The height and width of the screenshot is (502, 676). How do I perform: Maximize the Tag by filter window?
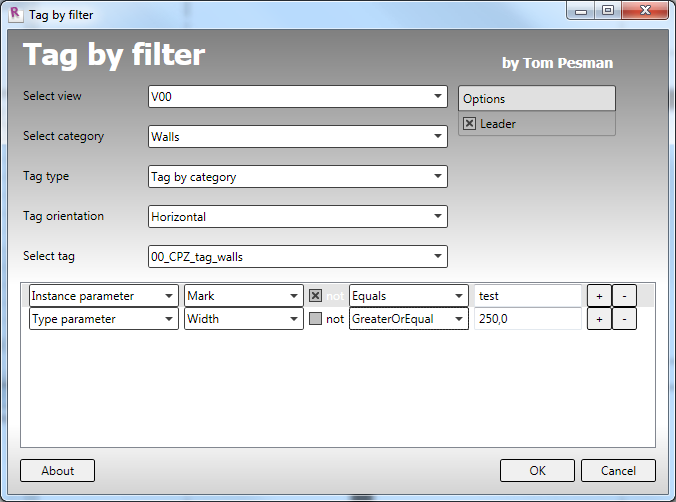coord(608,11)
